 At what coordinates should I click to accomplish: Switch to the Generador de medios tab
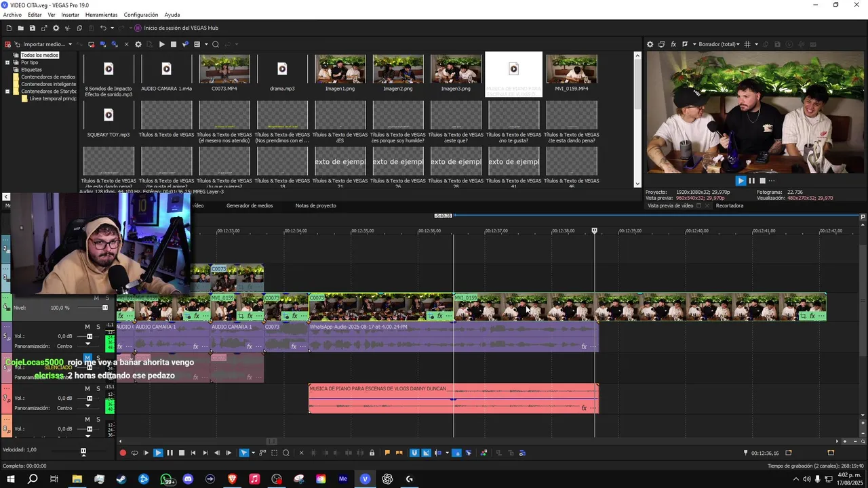(x=250, y=205)
